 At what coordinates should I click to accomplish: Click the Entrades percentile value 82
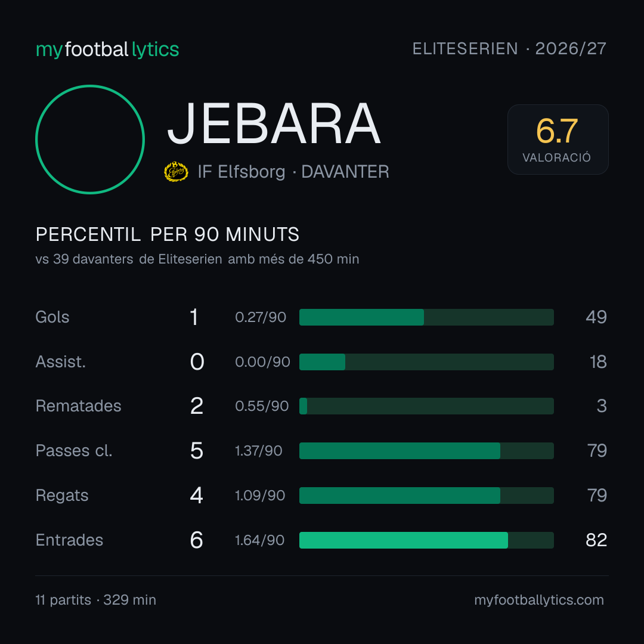(596, 540)
